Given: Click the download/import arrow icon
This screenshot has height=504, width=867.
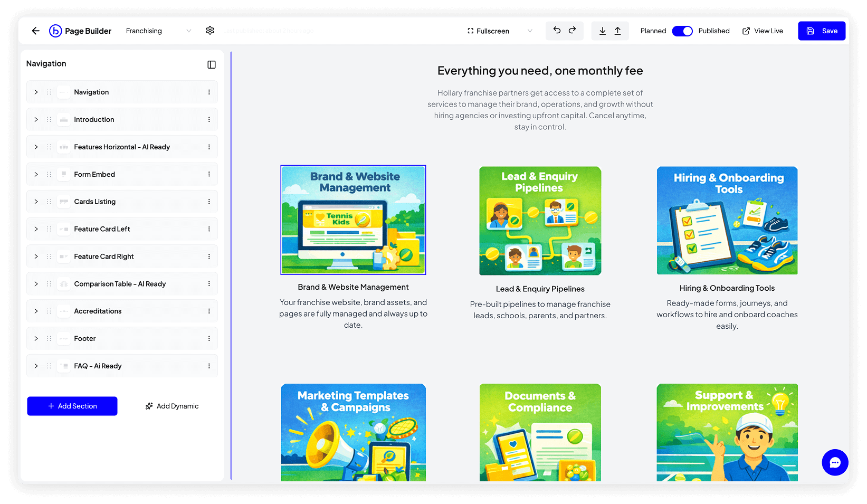Looking at the screenshot, I should [603, 31].
